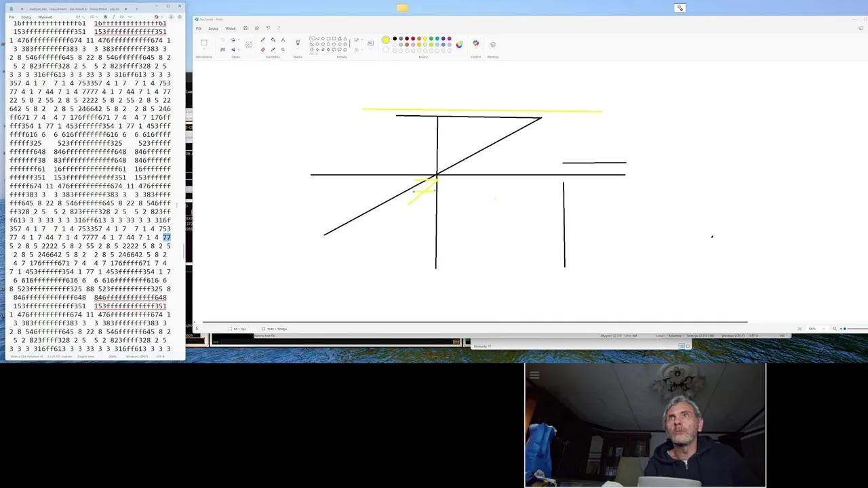Click the fit-to-window icon in Paint status bar
Viewport: 868px width, 488px height.
pos(800,329)
